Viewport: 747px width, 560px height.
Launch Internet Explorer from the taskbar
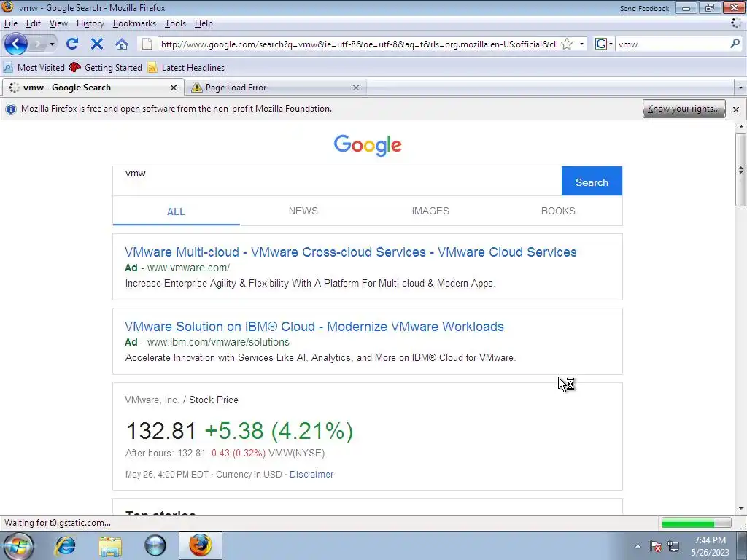(65, 545)
